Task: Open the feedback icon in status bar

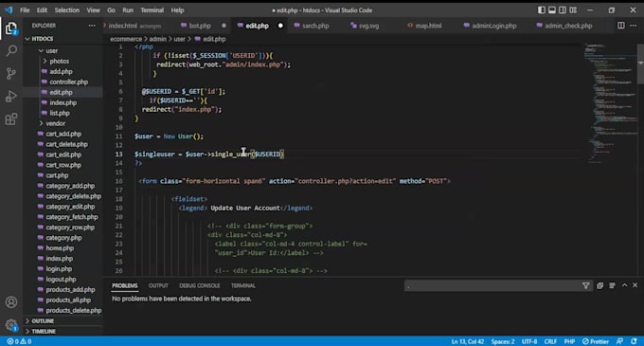Action: 619,341
